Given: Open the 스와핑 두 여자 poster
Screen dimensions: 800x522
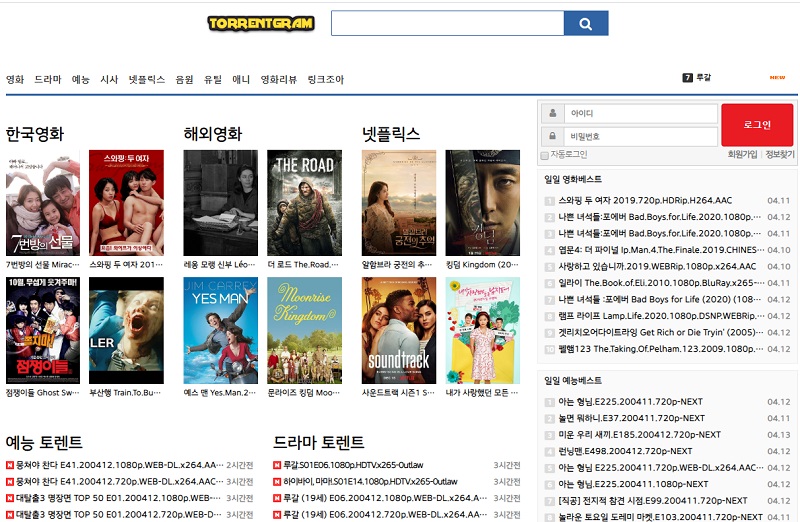Looking at the screenshot, I should 127,203.
